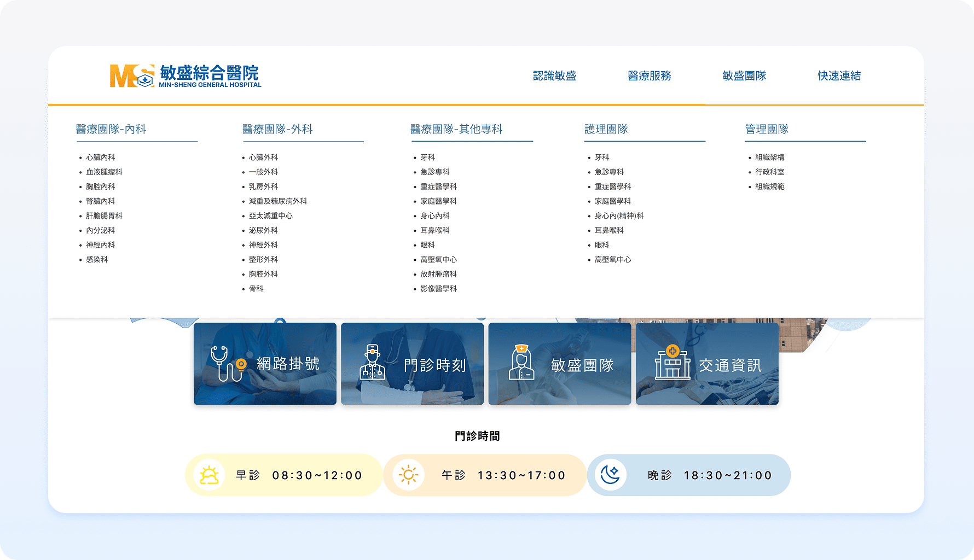The image size is (974, 560).
Task: Select the 醫療團隊-內科 column heading
Action: click(x=111, y=129)
